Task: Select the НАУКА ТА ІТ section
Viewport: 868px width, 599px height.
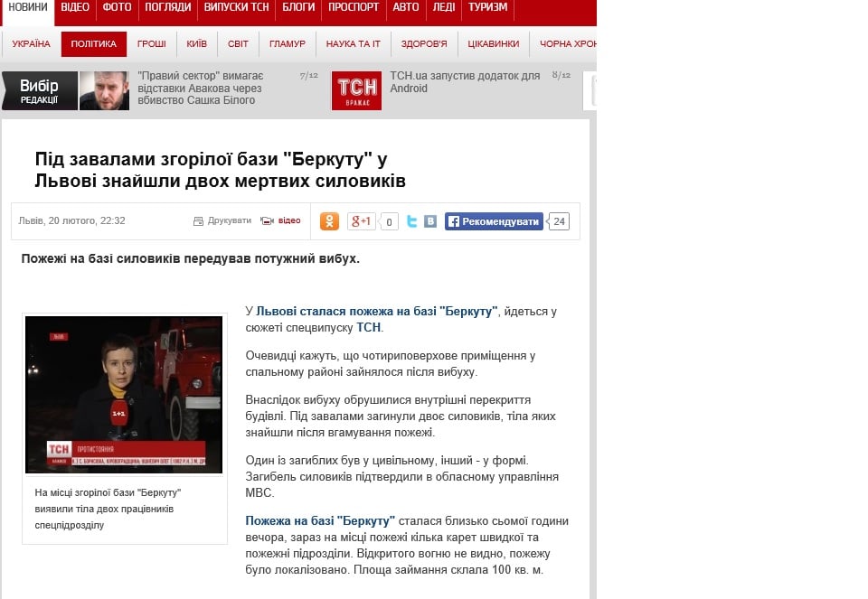Action: (x=354, y=43)
